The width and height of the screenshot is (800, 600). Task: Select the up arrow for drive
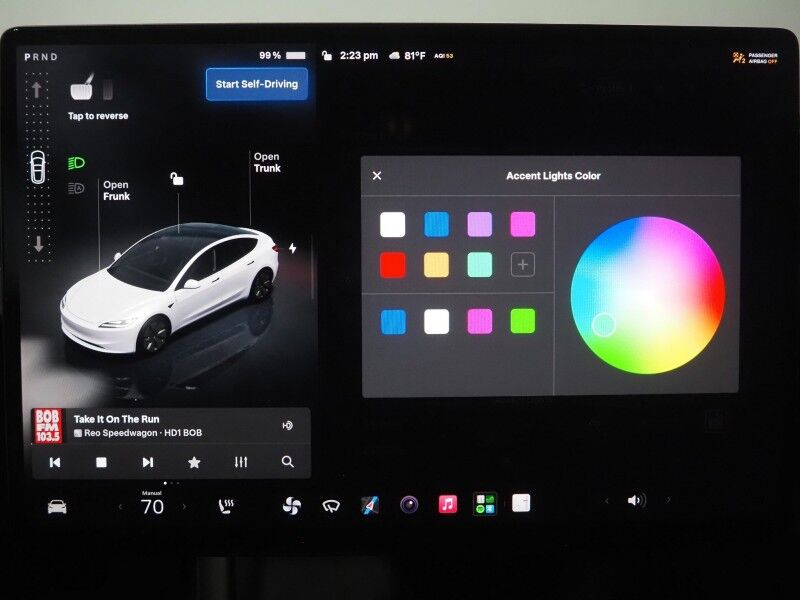click(37, 90)
